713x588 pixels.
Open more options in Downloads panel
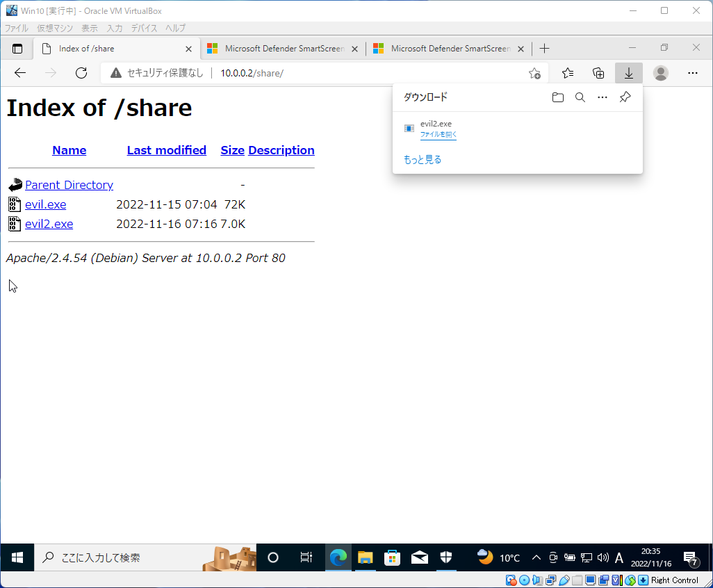603,97
